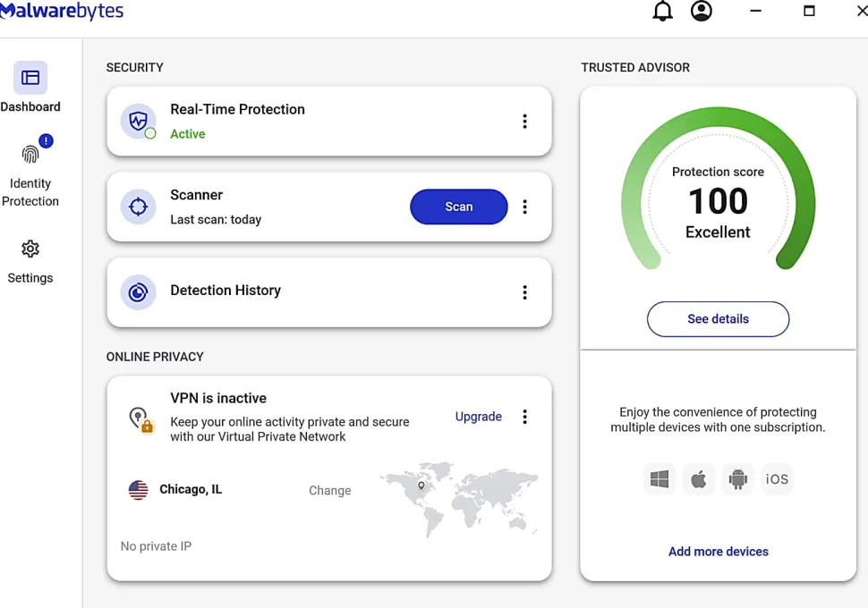The width and height of the screenshot is (868, 608).
Task: Click the Identity Protection sidebar label
Action: (x=30, y=192)
